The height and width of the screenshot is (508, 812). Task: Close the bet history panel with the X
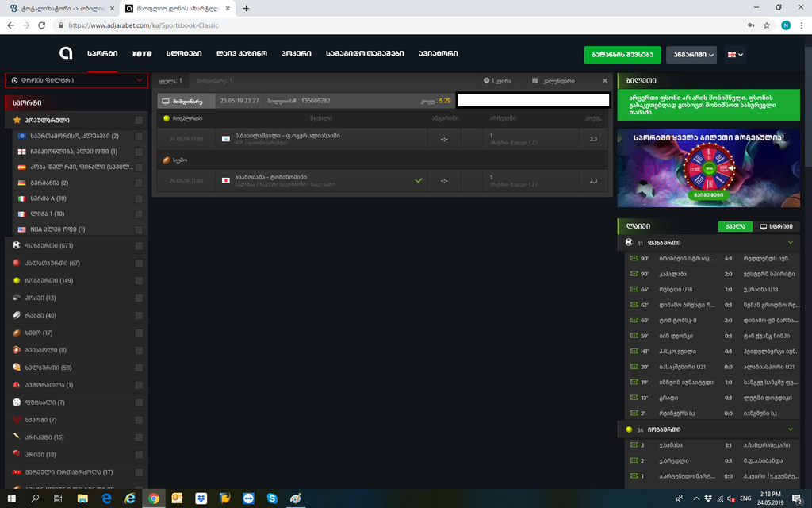coord(604,81)
